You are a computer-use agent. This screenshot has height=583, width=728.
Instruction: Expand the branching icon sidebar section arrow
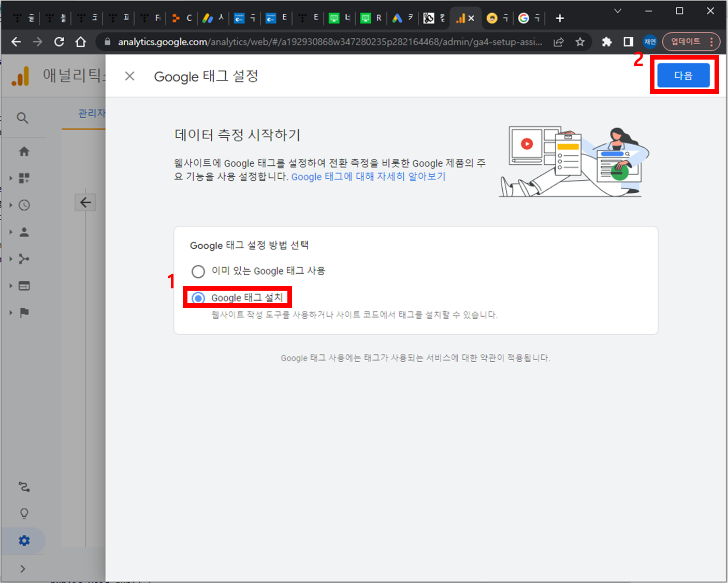coord(11,259)
